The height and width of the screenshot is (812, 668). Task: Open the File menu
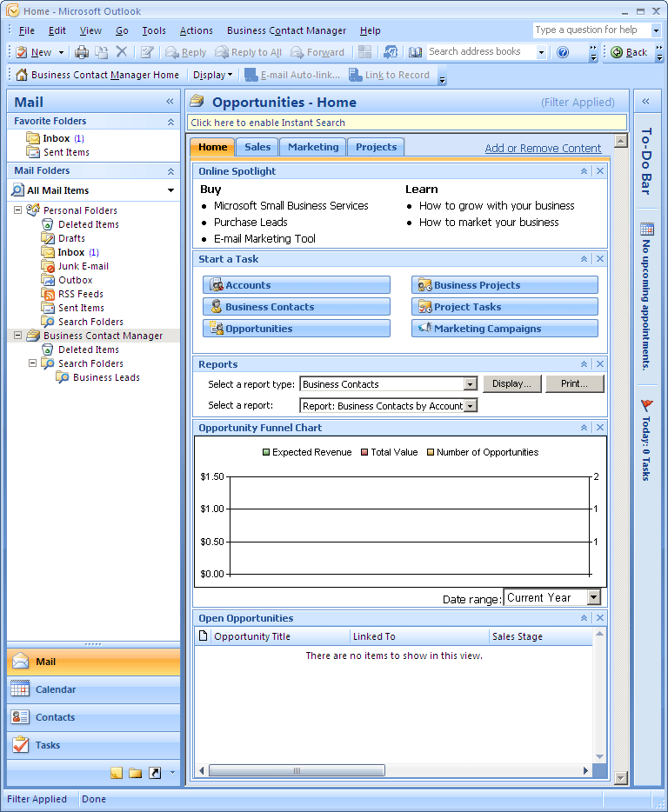26,30
